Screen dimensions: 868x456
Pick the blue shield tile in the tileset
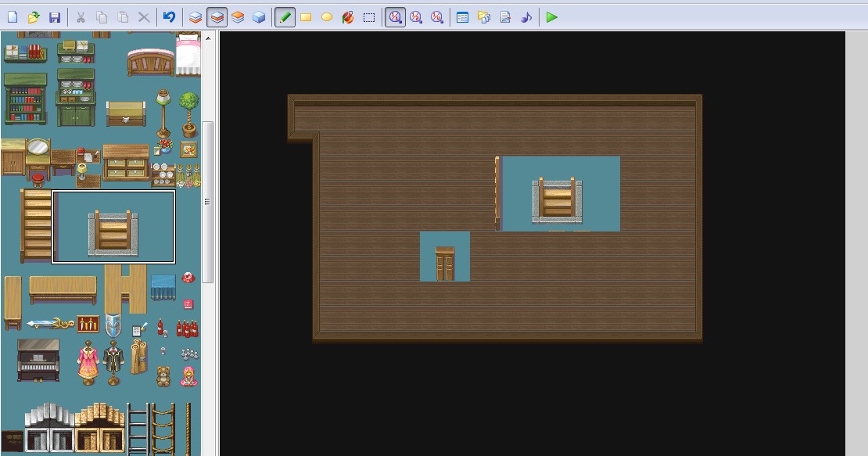tap(113, 325)
